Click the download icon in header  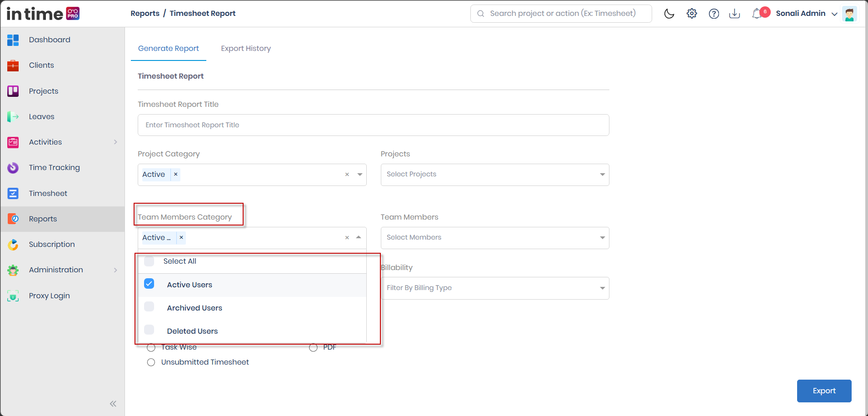pos(734,14)
